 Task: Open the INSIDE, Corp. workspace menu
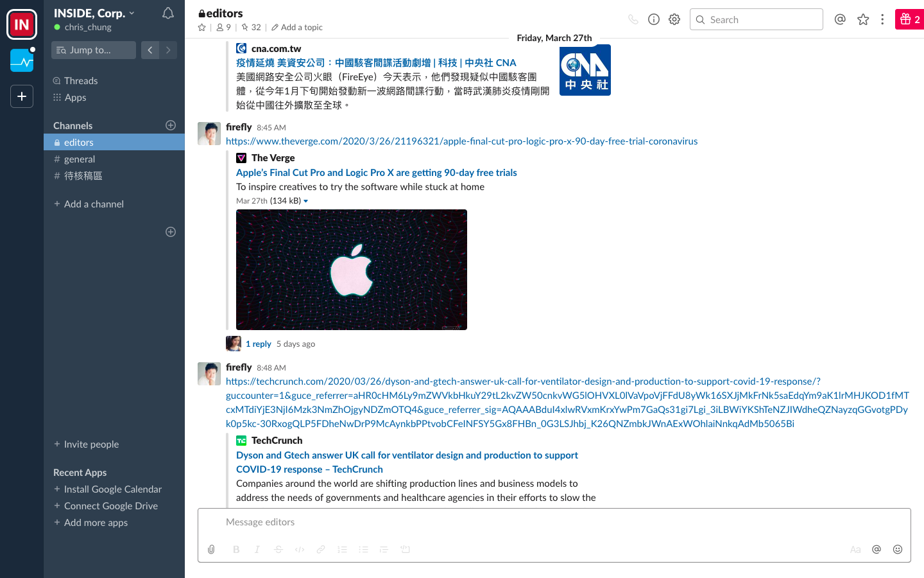coord(94,13)
